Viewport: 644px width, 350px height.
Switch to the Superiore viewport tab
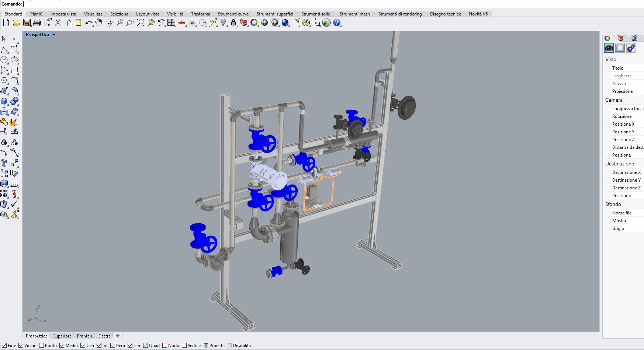click(x=62, y=336)
